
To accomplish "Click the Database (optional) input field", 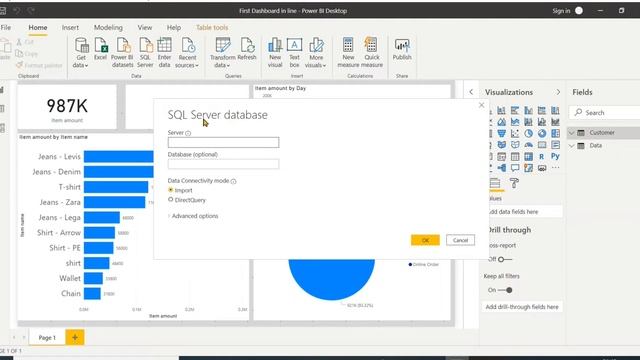I will point(223,164).
